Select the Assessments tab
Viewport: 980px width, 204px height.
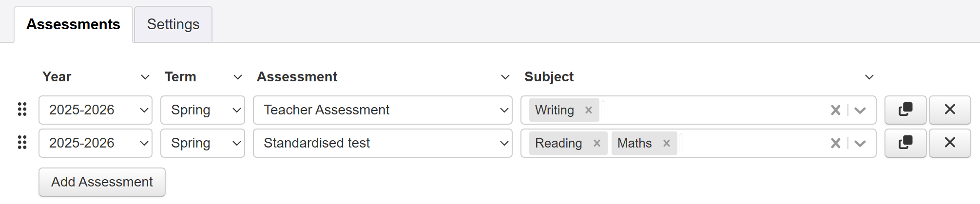click(x=73, y=24)
